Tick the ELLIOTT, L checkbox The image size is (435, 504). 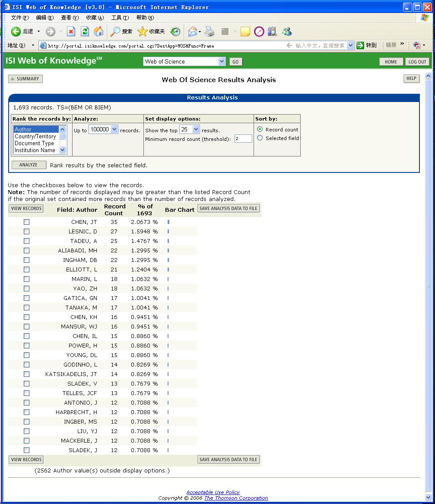pos(26,269)
